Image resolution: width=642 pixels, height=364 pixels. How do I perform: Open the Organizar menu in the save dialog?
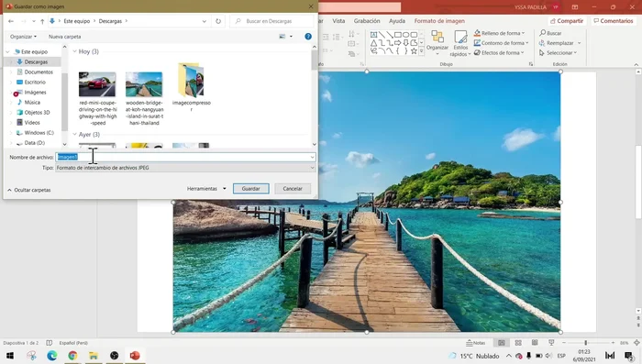23,37
